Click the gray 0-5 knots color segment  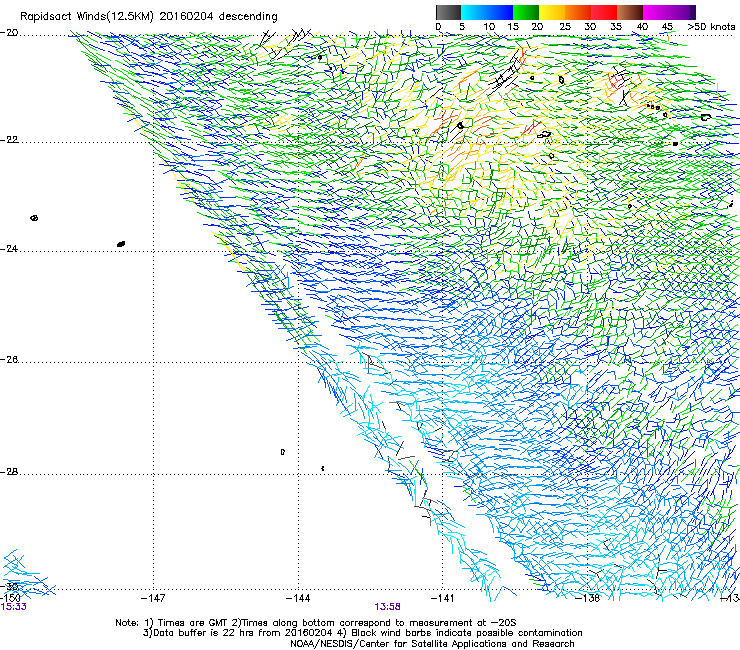tap(448, 12)
